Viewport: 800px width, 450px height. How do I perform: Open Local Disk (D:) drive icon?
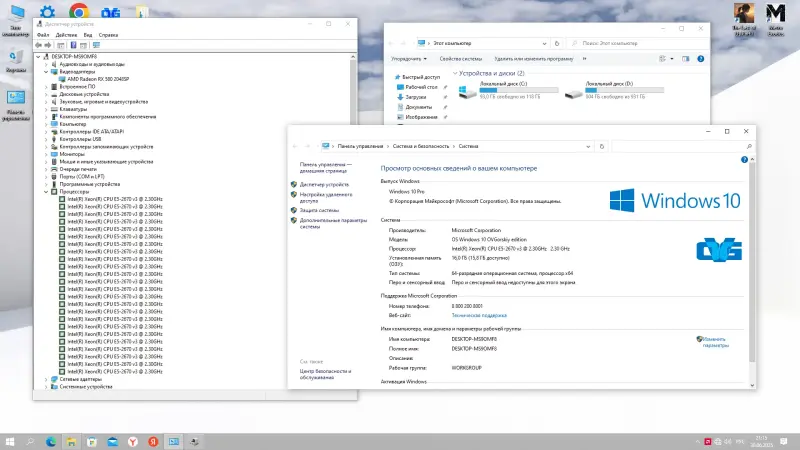pyautogui.click(x=573, y=94)
